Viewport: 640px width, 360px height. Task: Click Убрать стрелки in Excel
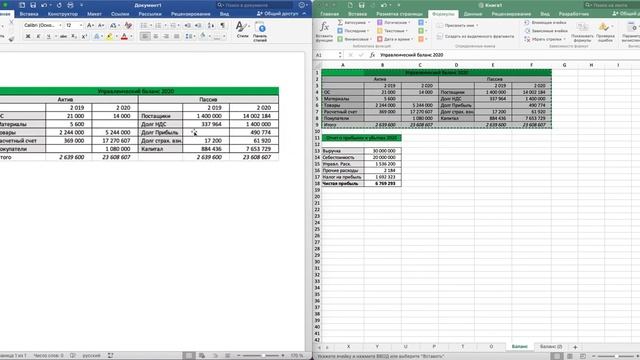[545, 39]
